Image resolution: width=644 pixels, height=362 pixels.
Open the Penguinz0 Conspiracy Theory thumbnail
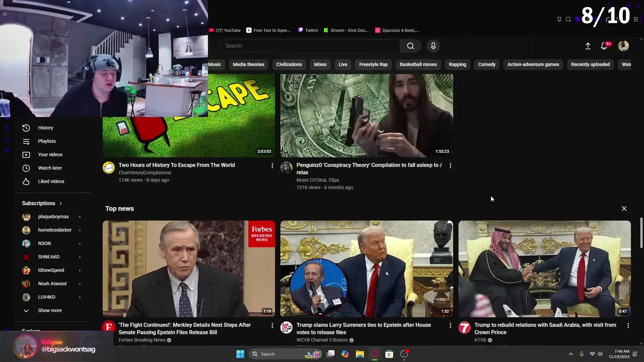pyautogui.click(x=366, y=116)
